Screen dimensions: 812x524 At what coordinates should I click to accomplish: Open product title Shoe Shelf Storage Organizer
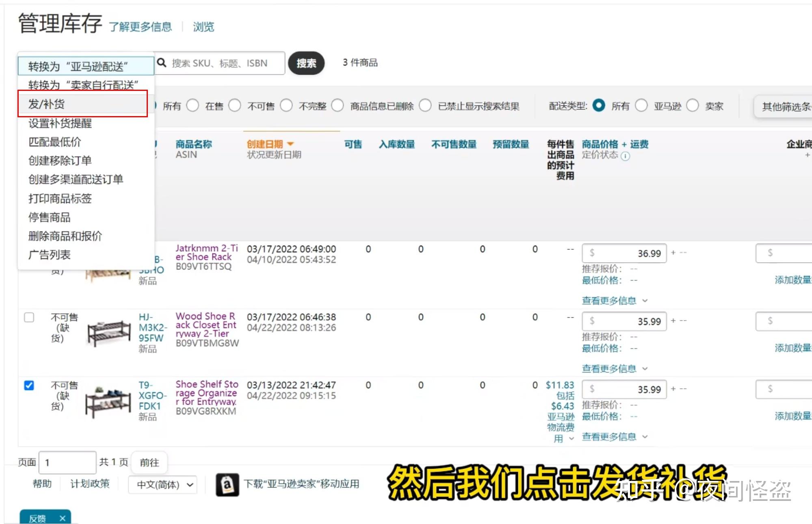pyautogui.click(x=207, y=393)
